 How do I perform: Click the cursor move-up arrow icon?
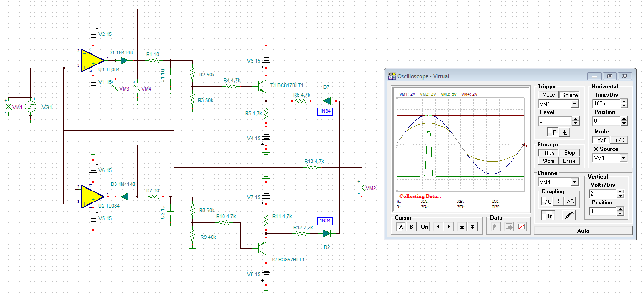(x=461, y=227)
